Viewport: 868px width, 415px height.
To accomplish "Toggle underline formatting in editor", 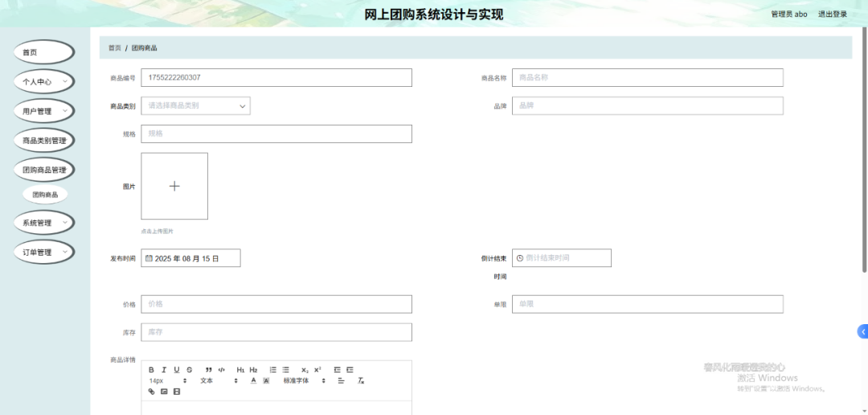I will pyautogui.click(x=177, y=370).
